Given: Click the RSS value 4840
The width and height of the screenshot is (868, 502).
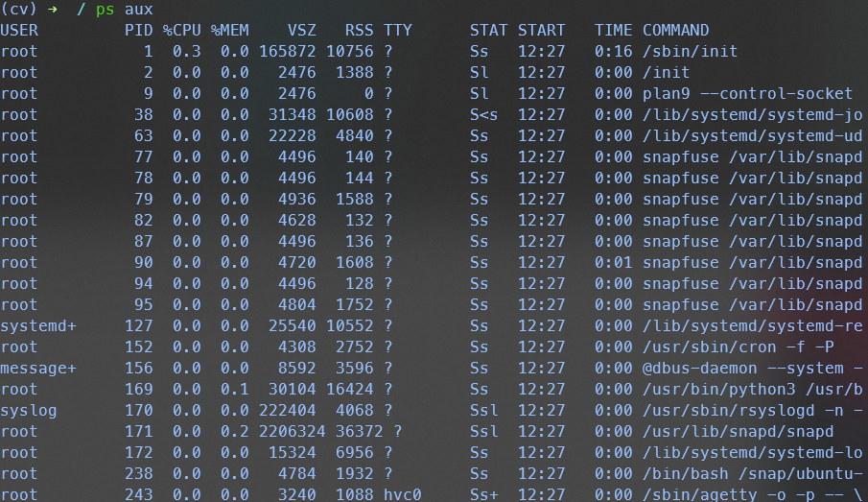Looking at the screenshot, I should pyautogui.click(x=354, y=135).
